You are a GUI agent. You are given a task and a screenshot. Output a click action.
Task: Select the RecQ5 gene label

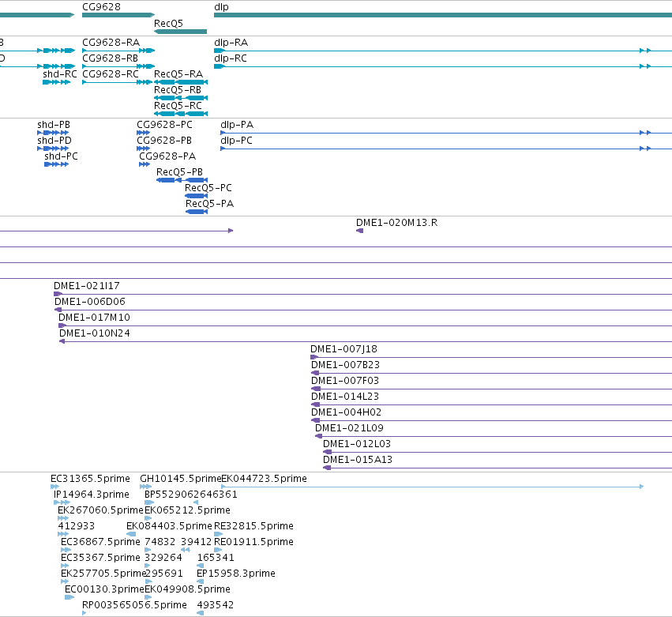point(168,24)
